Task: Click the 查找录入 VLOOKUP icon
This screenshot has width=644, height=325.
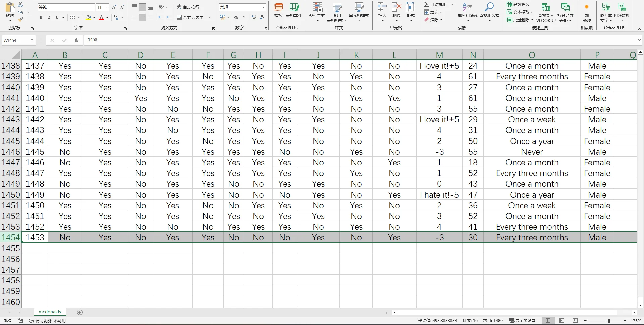Action: coord(546,13)
